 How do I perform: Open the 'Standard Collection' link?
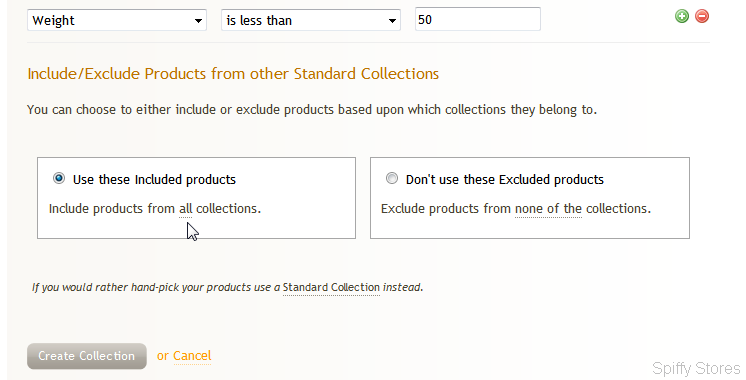pos(331,287)
